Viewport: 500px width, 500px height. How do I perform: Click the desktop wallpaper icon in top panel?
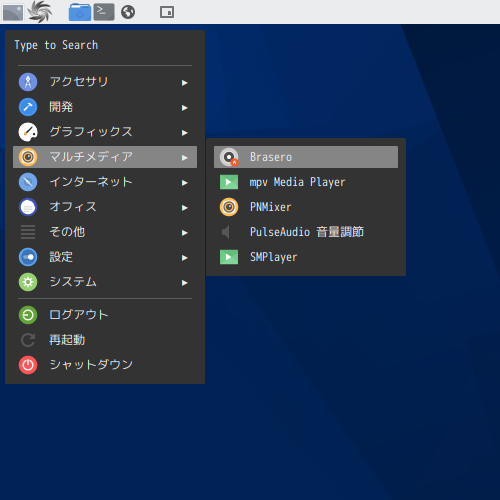(13, 12)
